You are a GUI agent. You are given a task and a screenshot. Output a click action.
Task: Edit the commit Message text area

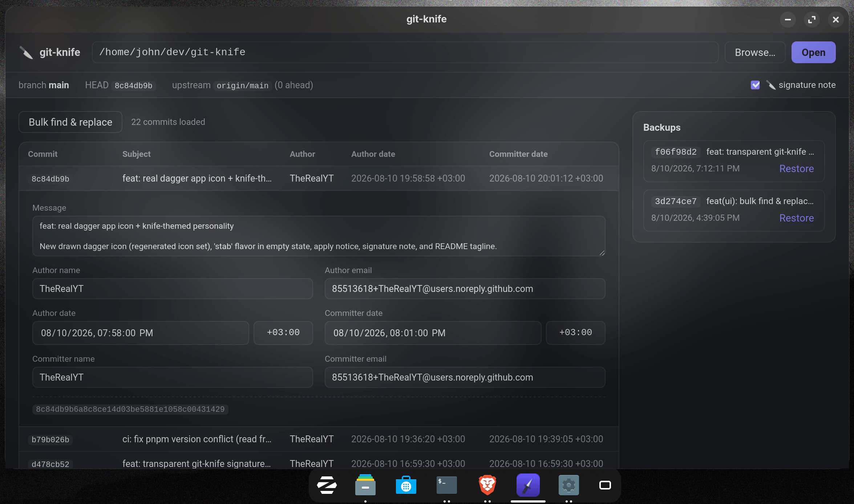(x=319, y=236)
